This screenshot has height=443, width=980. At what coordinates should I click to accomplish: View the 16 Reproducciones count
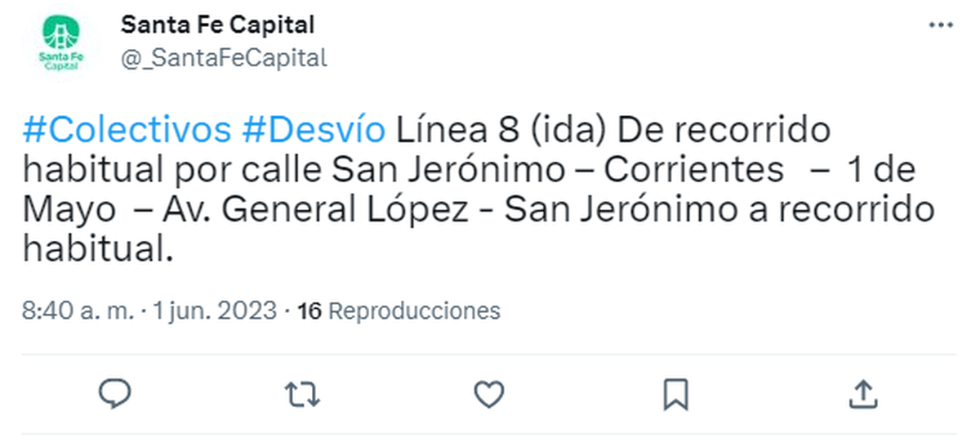click(399, 311)
